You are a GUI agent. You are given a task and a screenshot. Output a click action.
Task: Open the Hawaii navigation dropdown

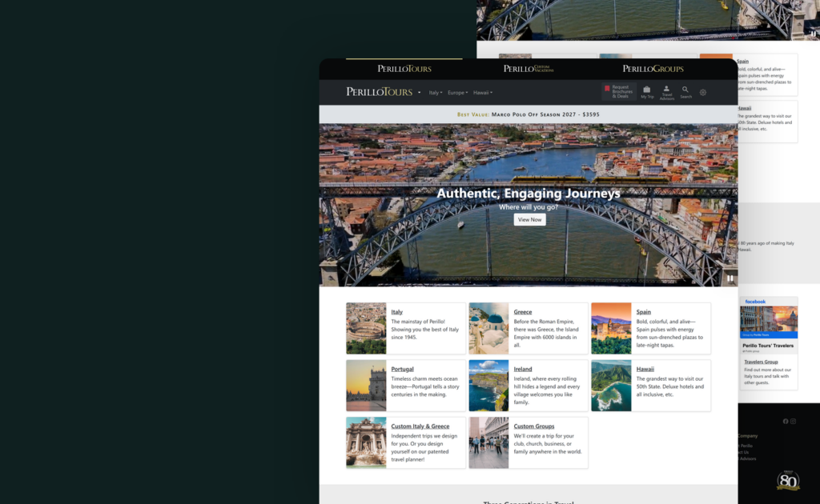tap(483, 93)
